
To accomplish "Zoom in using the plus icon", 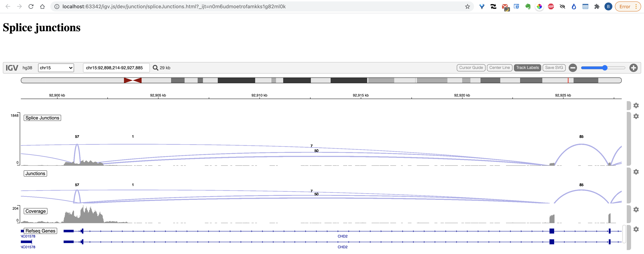I will click(x=633, y=68).
